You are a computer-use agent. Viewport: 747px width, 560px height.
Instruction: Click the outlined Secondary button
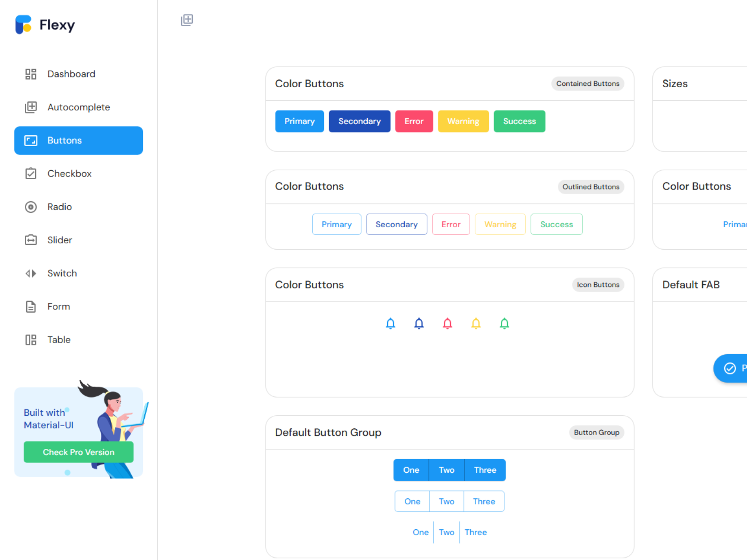397,224
